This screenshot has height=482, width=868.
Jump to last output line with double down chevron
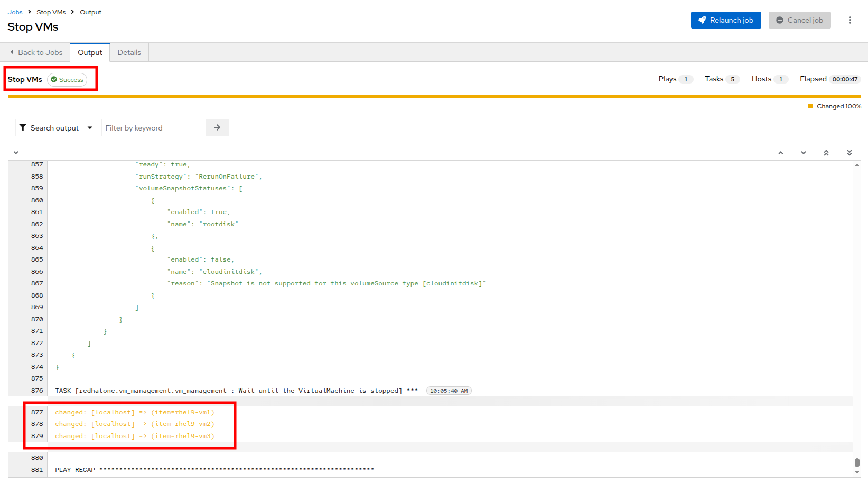pos(850,153)
